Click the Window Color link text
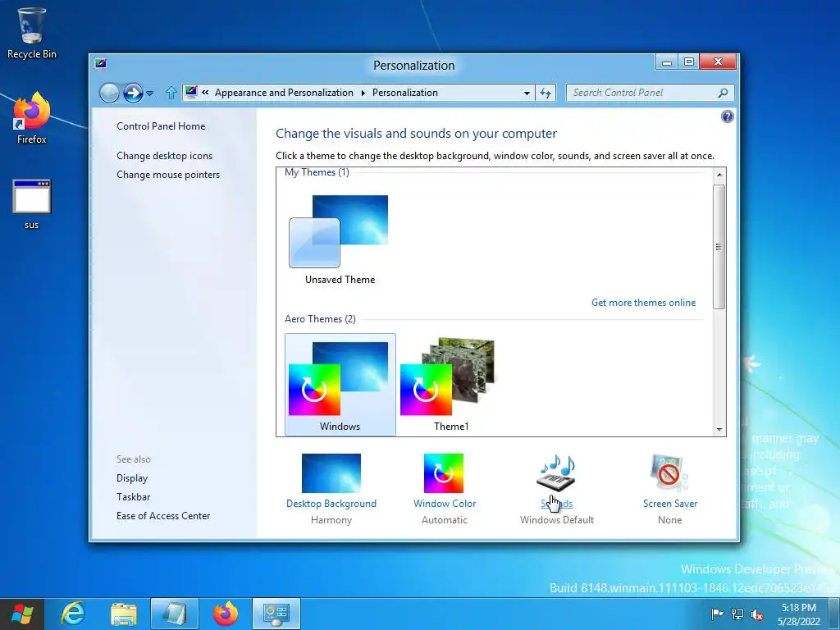This screenshot has width=840, height=630. point(445,504)
